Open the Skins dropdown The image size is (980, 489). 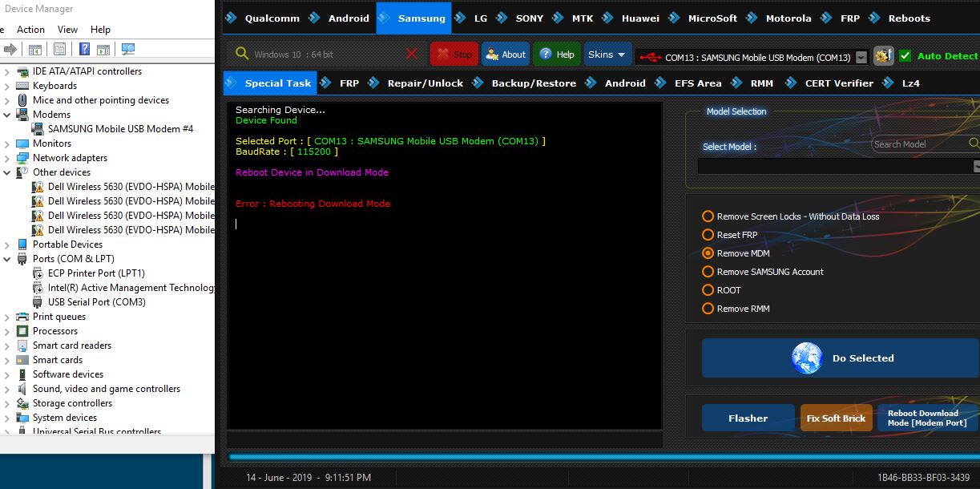[607, 55]
